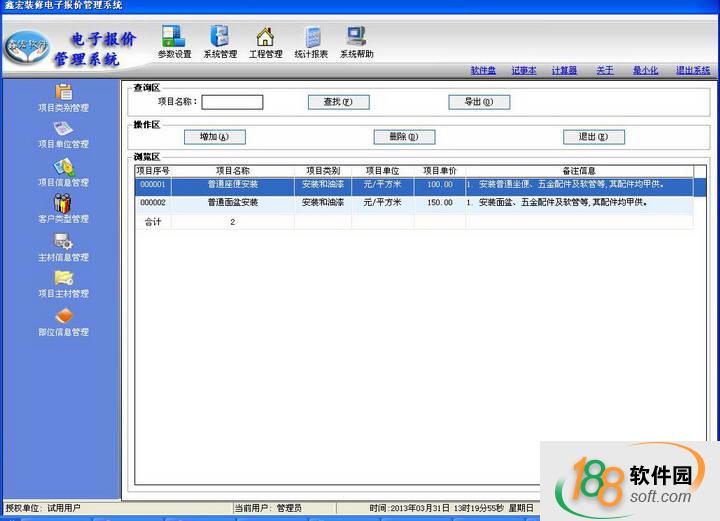Click the 查找 search button

click(x=338, y=102)
